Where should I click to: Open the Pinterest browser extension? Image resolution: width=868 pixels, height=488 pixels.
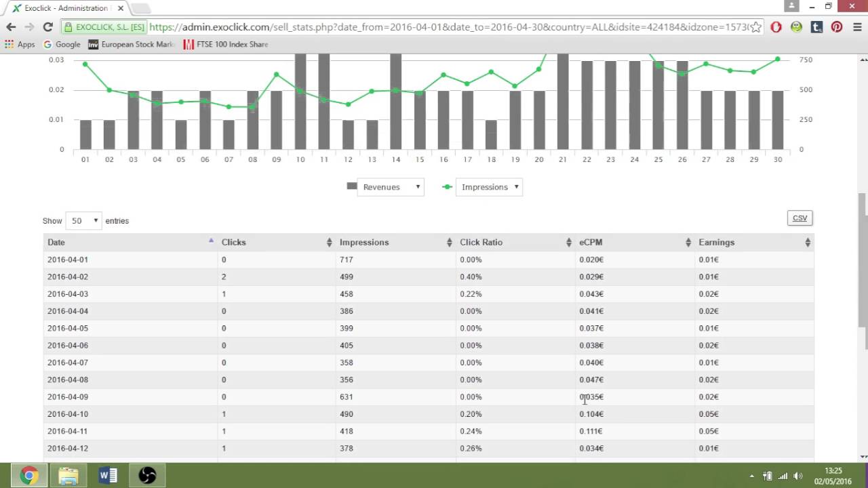pyautogui.click(x=837, y=27)
